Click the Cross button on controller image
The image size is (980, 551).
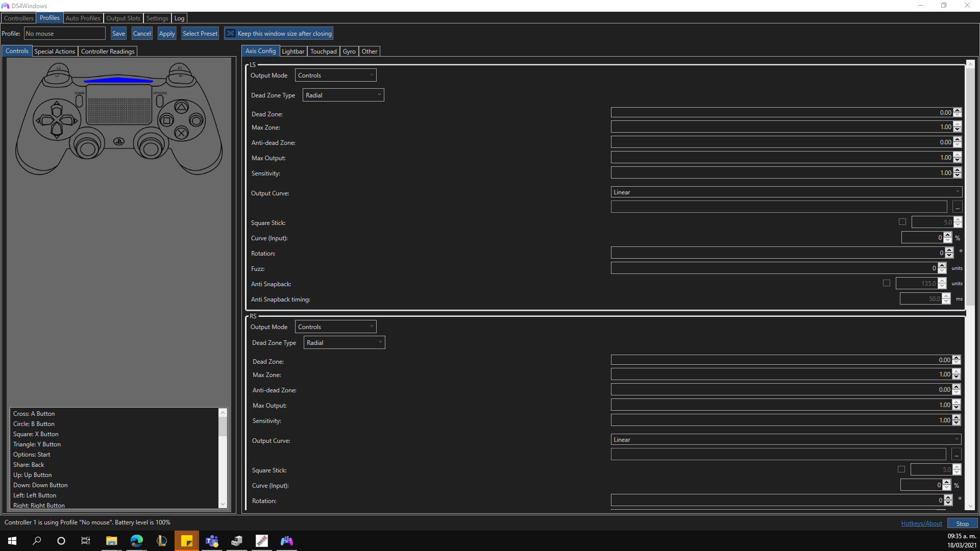pos(181,133)
